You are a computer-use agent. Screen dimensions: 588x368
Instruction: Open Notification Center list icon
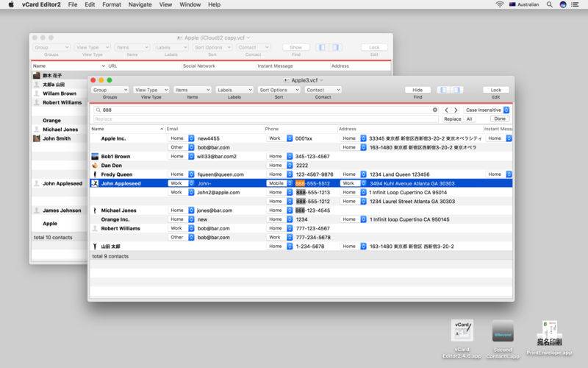575,4
